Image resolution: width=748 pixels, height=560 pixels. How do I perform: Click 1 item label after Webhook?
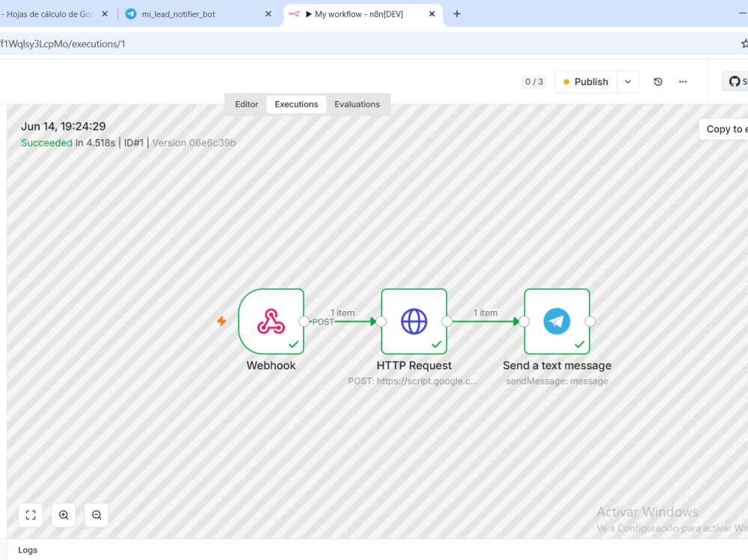click(x=342, y=313)
